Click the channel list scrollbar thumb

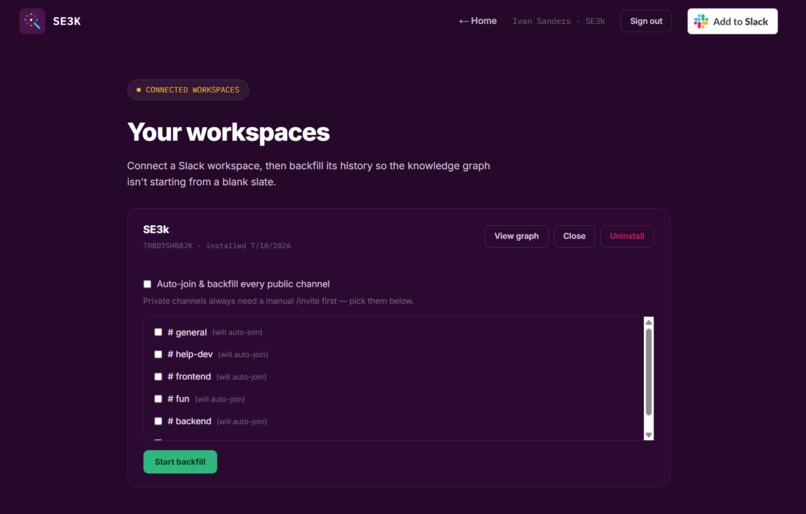point(649,372)
